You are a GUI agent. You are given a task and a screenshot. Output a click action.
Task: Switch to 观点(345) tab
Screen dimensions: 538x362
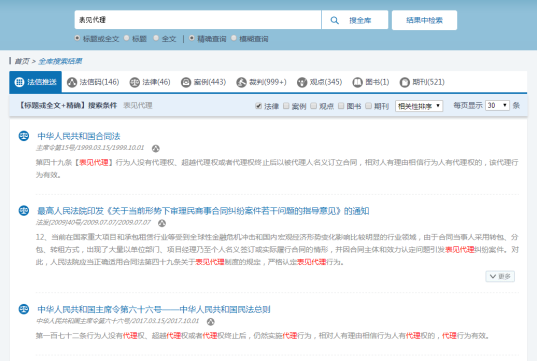(319, 82)
